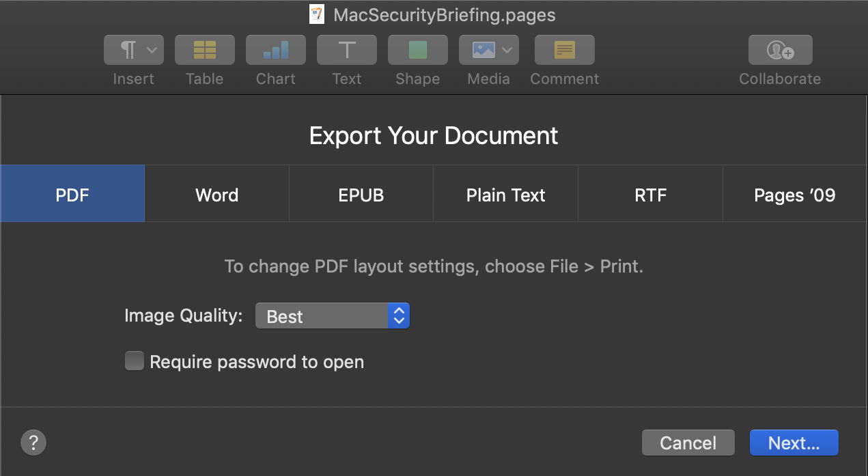Cancel the export dialog

[x=688, y=443]
